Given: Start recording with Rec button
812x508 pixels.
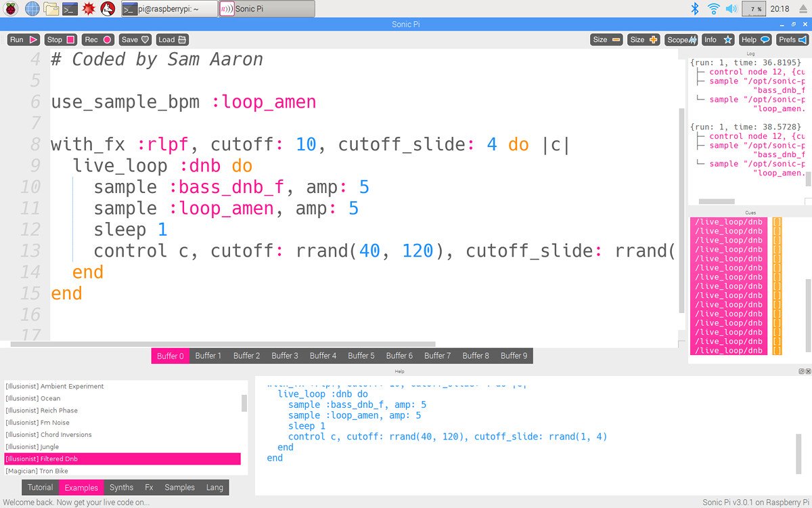Looking at the screenshot, I should click(x=98, y=40).
